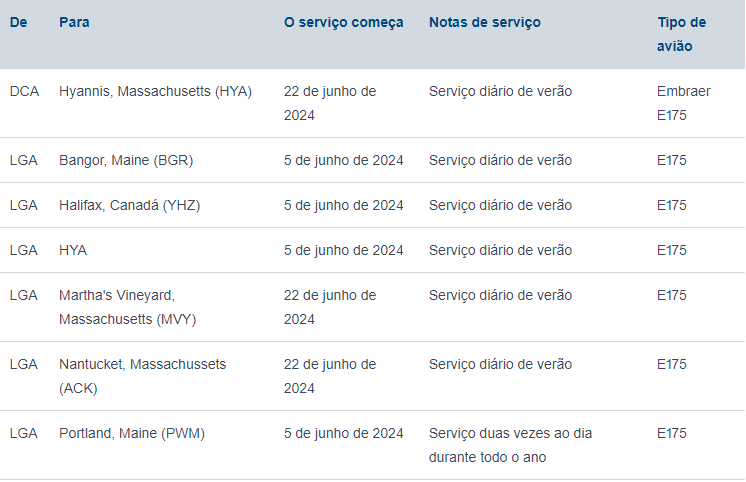
Task: Click the start date in the DCA row
Action: pyautogui.click(x=329, y=103)
